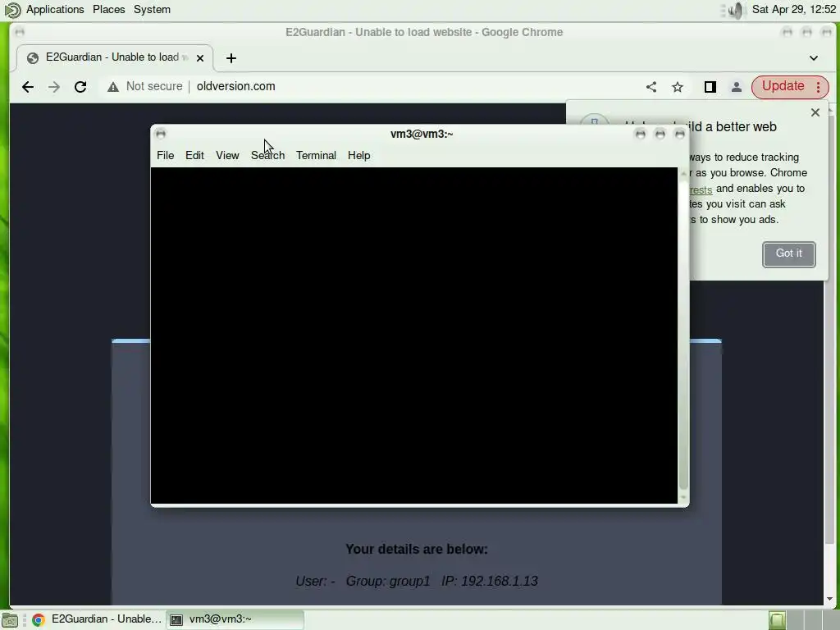The width and height of the screenshot is (840, 630).
Task: Close the vm3@vm3 terminal window
Action: [x=680, y=134]
